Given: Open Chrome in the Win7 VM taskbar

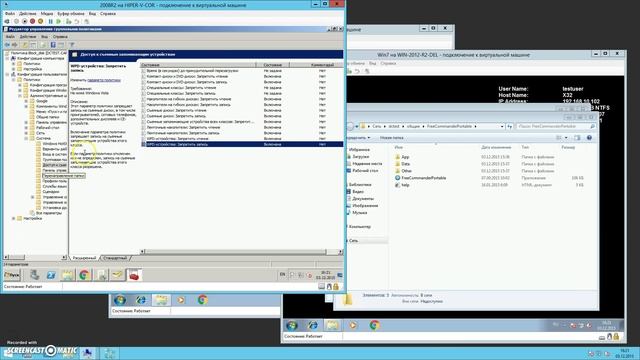Looking at the screenshot, I should pyautogui.click(x=375, y=325).
